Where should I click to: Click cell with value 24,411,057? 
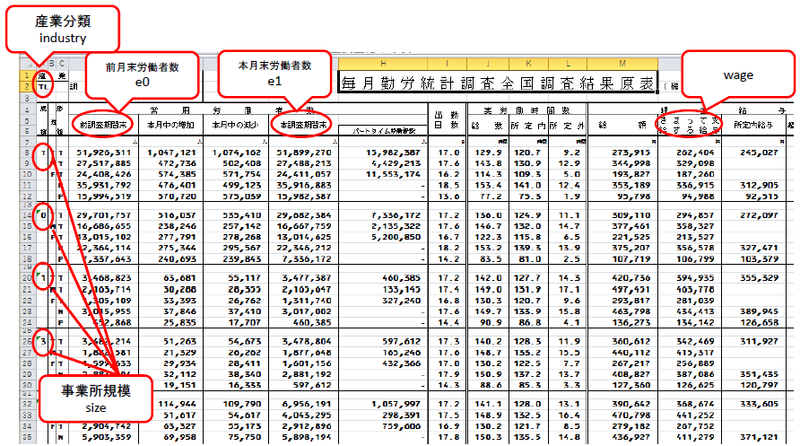[304, 174]
